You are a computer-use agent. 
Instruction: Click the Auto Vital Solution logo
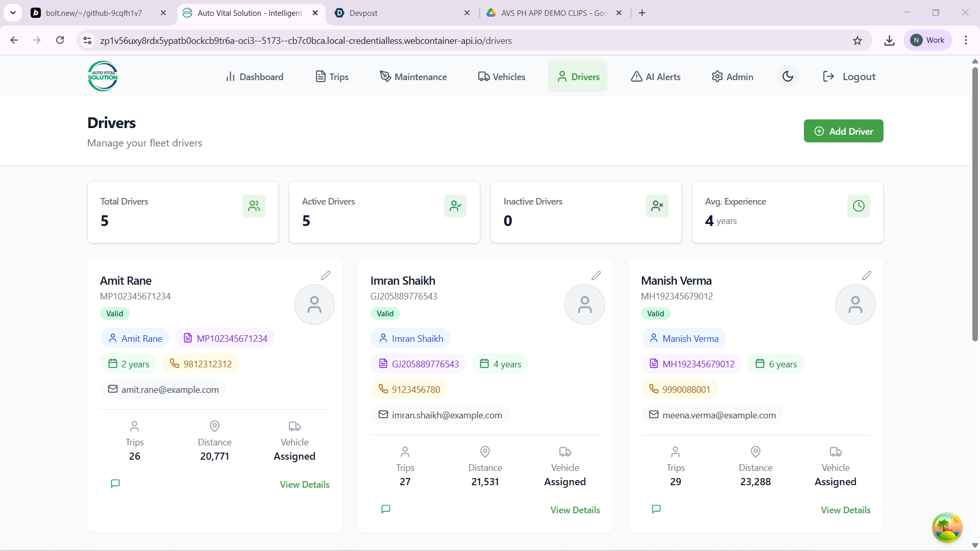103,77
